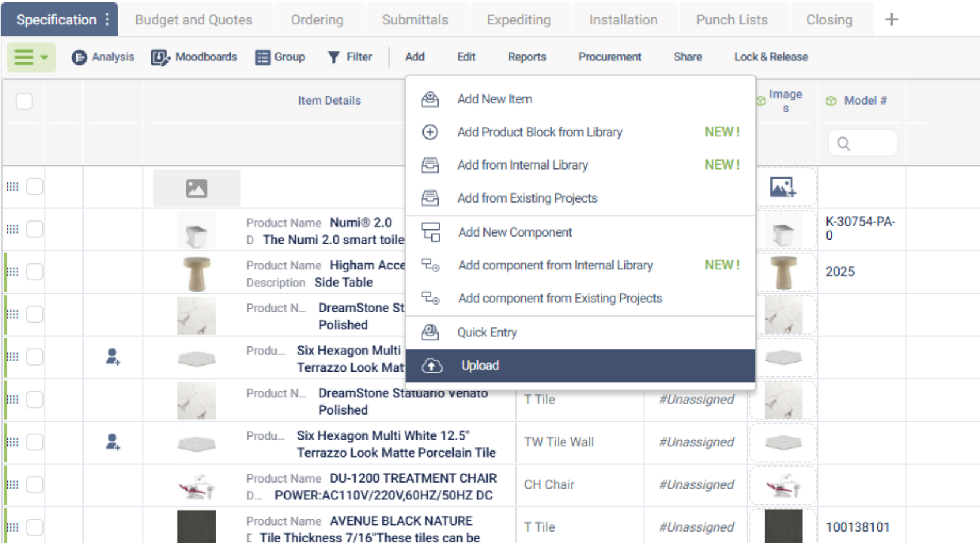Open the Analysis tool icon

click(x=79, y=57)
